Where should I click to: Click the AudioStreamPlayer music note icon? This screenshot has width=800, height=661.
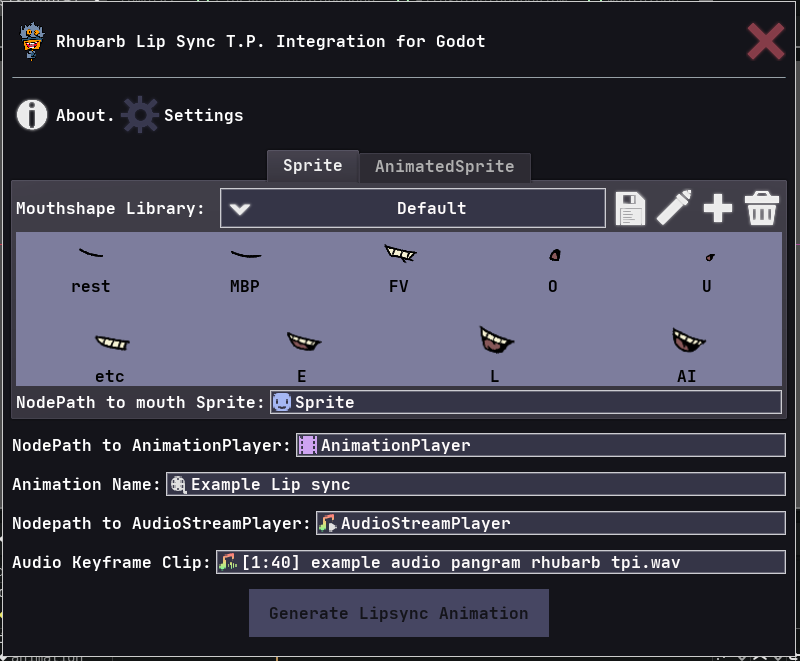point(328,523)
